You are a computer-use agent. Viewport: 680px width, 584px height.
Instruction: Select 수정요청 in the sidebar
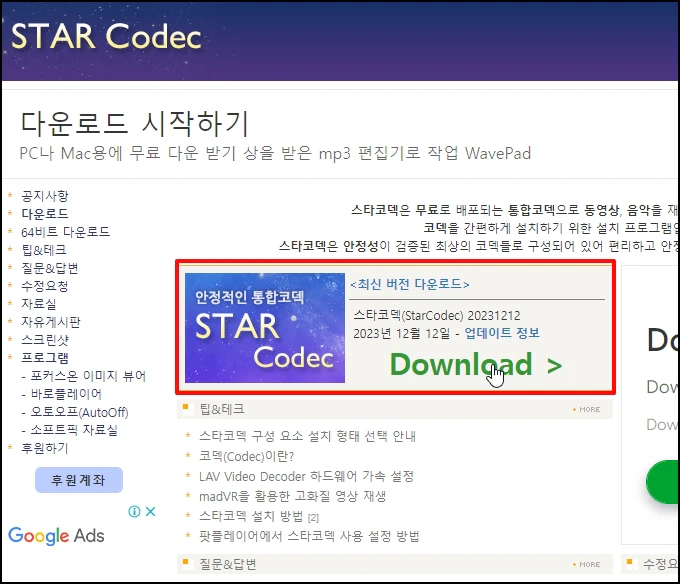click(45, 286)
